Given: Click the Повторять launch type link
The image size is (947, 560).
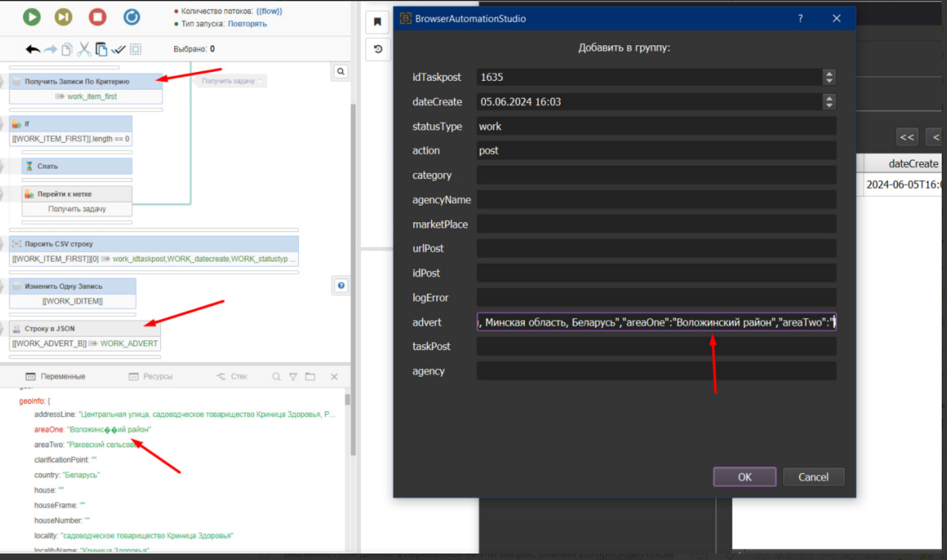Looking at the screenshot, I should pos(247,24).
